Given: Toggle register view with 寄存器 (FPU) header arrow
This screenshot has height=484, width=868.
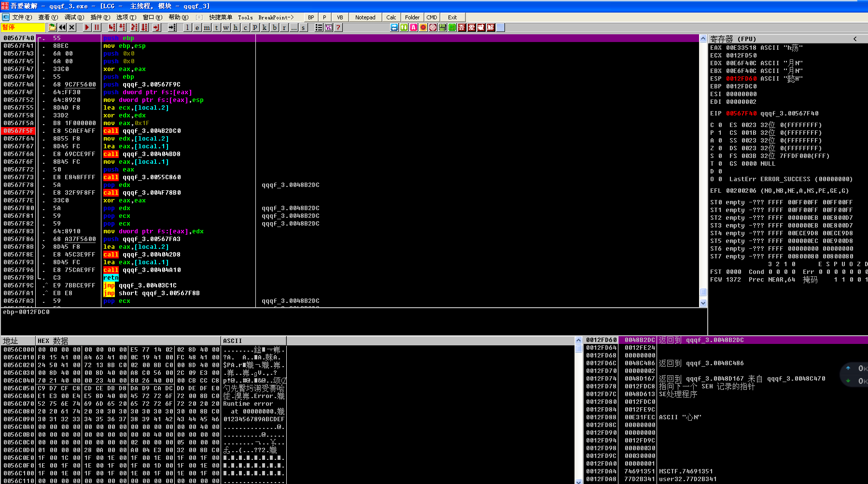Looking at the screenshot, I should [x=855, y=39].
